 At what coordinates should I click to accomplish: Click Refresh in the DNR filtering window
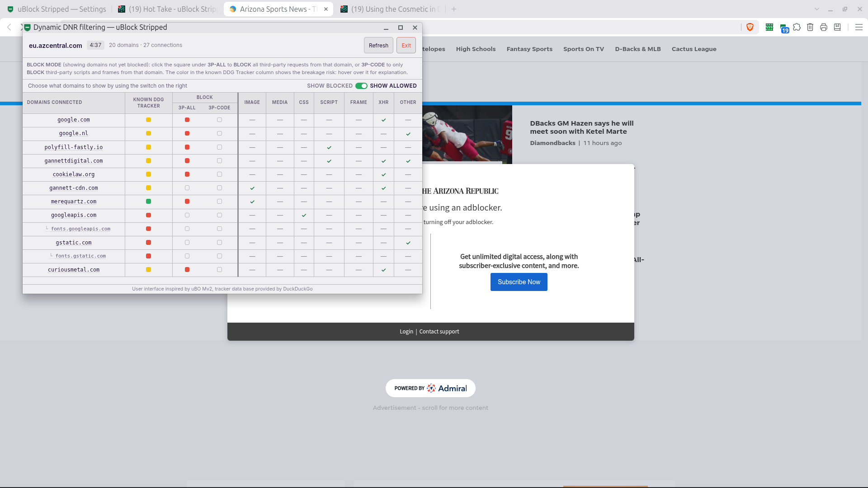pyautogui.click(x=378, y=46)
